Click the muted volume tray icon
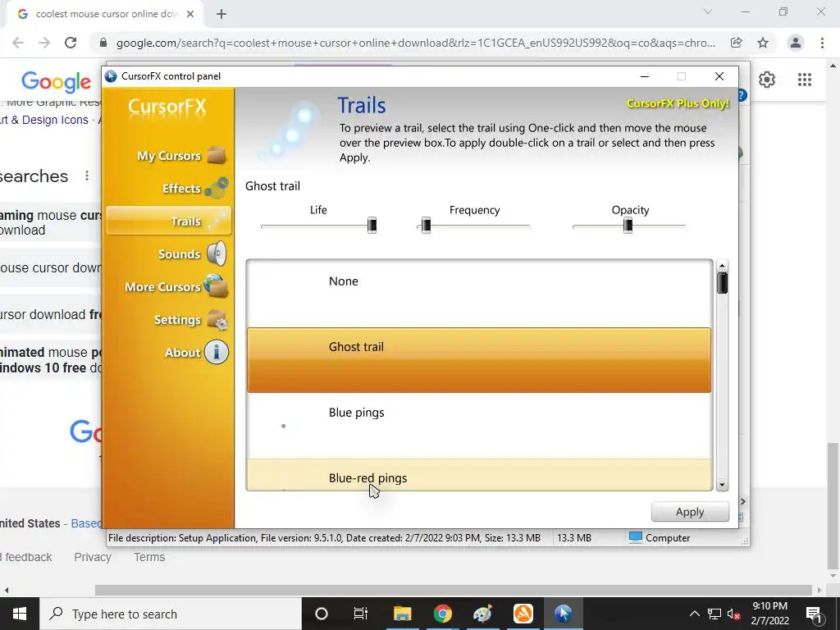This screenshot has height=630, width=840. tap(734, 614)
